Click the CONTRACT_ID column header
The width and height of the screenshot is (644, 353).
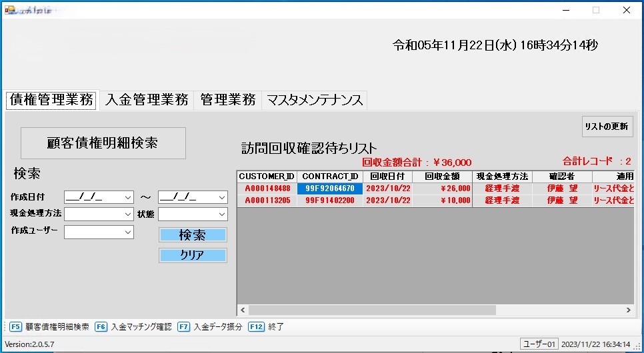pyautogui.click(x=330, y=176)
